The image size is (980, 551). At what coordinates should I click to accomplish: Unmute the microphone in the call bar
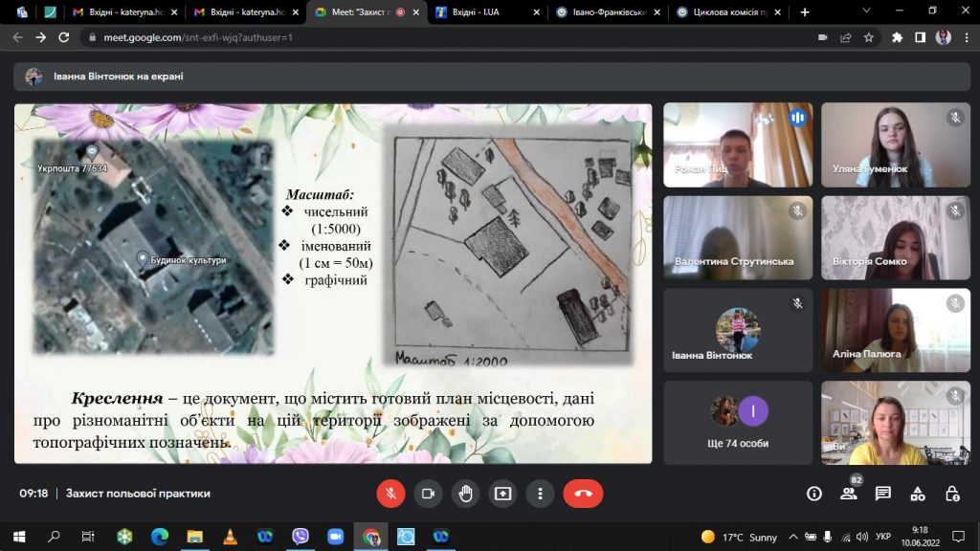tap(390, 494)
